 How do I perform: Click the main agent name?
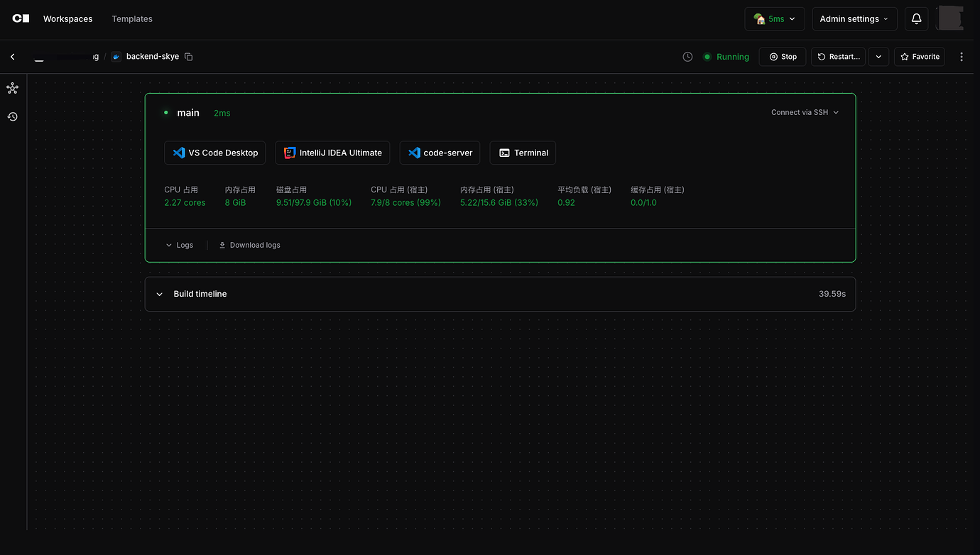[188, 113]
